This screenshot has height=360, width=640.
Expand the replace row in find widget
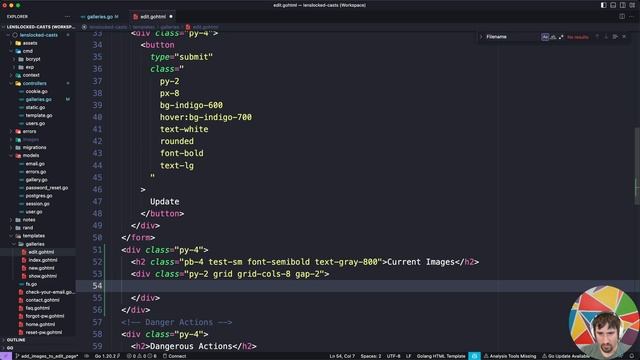pos(481,37)
